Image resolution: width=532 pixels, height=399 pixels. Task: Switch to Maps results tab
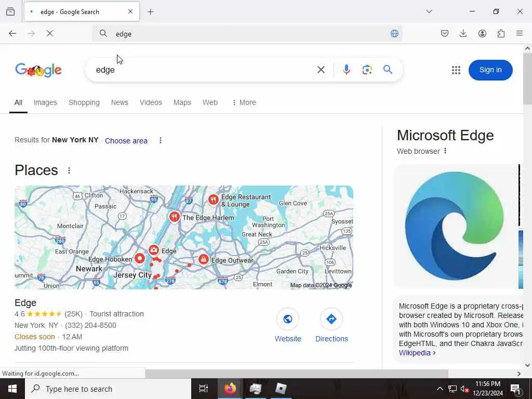(x=182, y=102)
